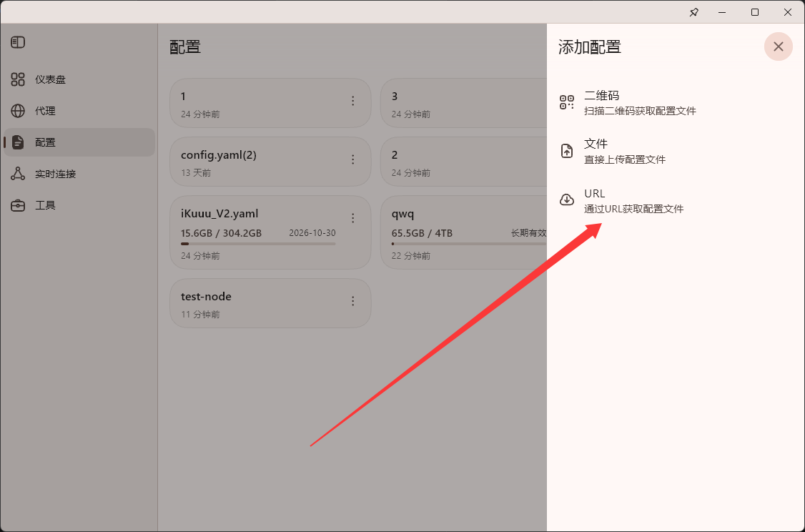Open the 仪表盘 page
805x532 pixels.
[x=79, y=79]
